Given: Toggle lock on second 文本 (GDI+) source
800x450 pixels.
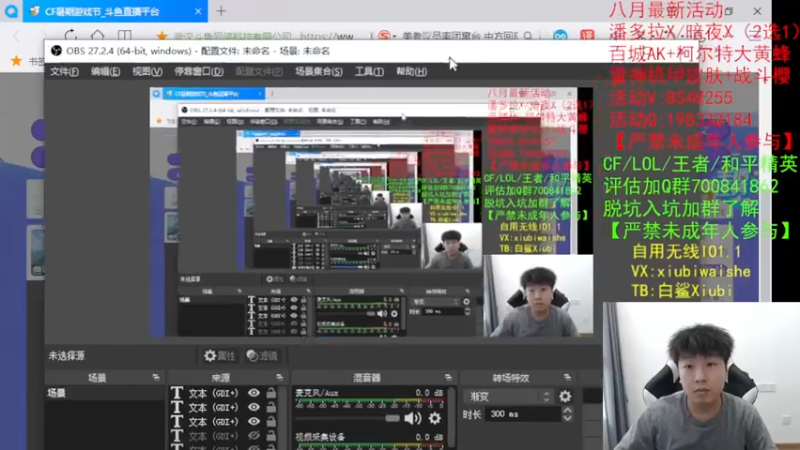Looking at the screenshot, I should pos(271,407).
